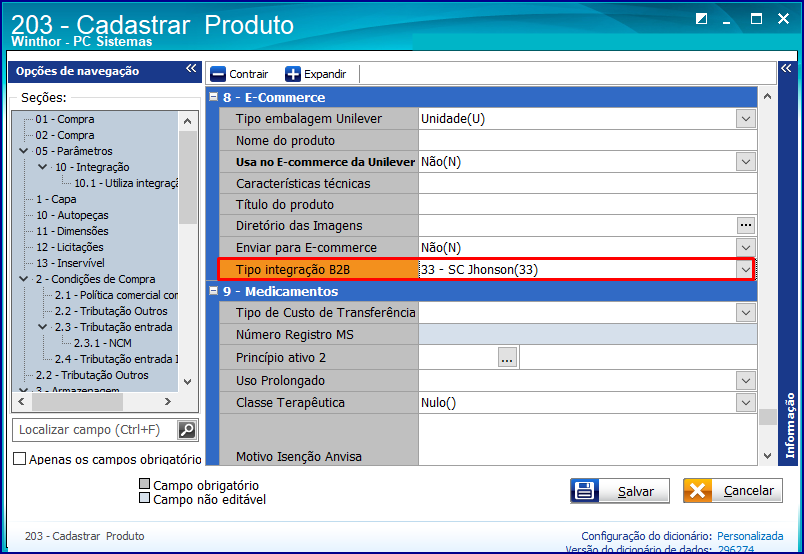Screen dimensions: 804x554
Task: Click the Motivo Isenção Anvisa field
Action: 588,440
